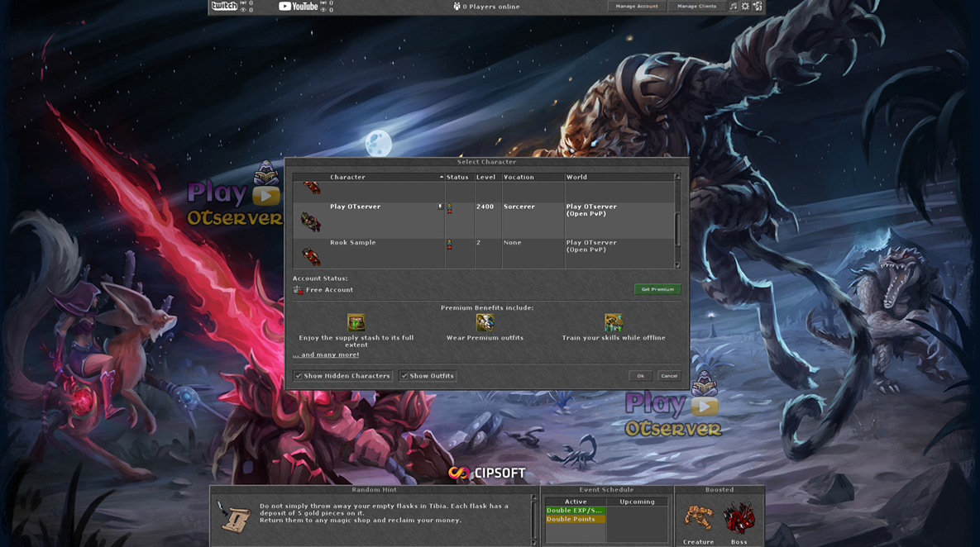Click the CipSoft logo
980x547 pixels.
[487, 473]
